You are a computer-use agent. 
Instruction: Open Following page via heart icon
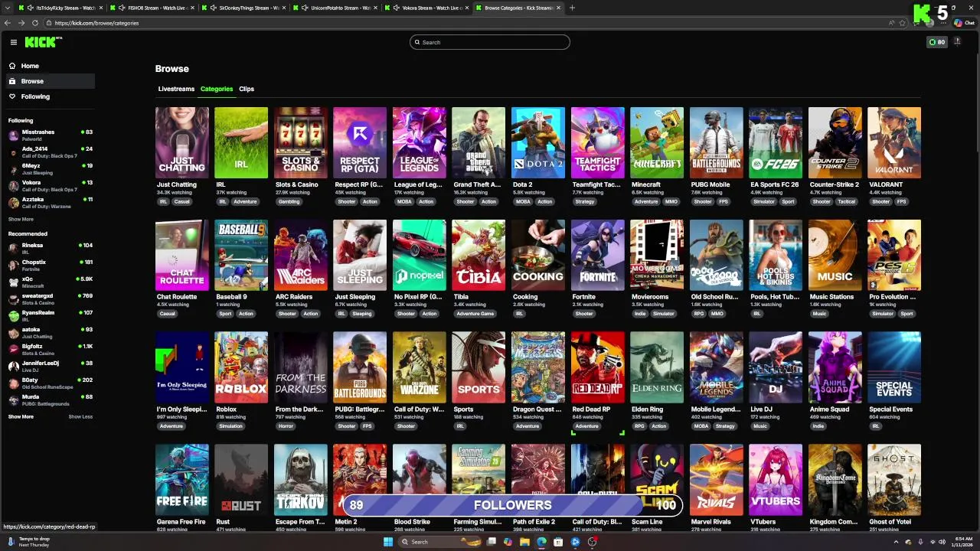click(x=12, y=96)
